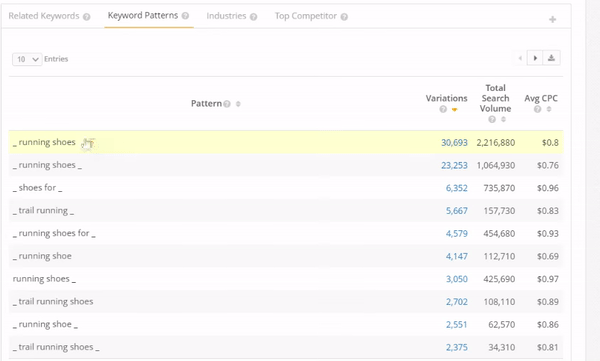Viewport: 600px width, 361px height.
Task: Click search volume value 454,680
Action: point(499,234)
